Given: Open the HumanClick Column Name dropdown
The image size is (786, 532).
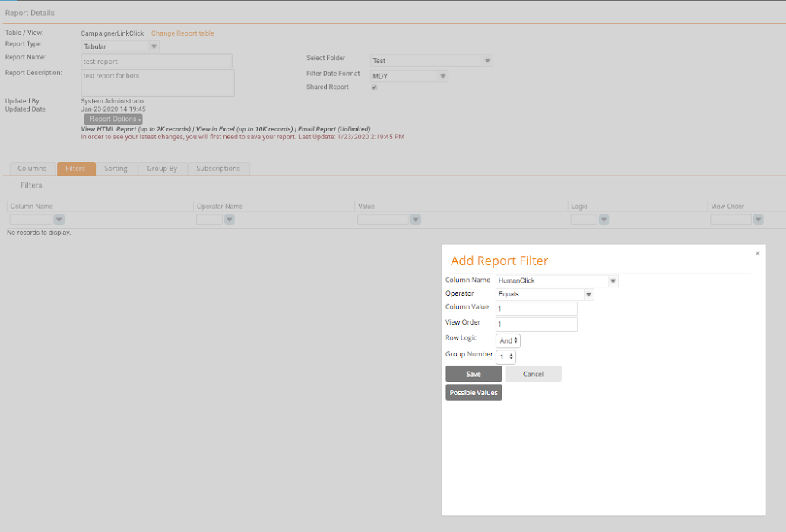Looking at the screenshot, I should pos(611,280).
